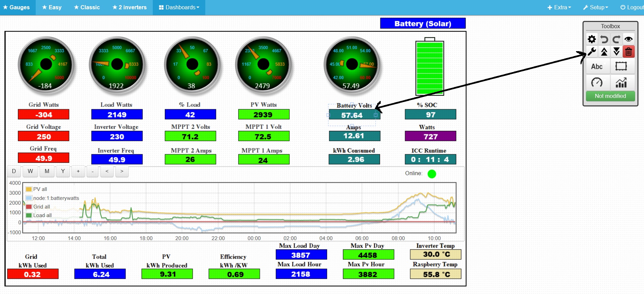
Task: Open the 2 inverters dashboard
Action: coord(129,7)
